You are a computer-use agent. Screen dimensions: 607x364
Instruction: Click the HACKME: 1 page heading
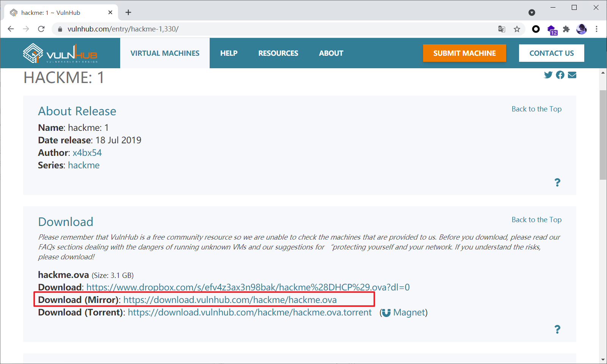click(x=64, y=78)
